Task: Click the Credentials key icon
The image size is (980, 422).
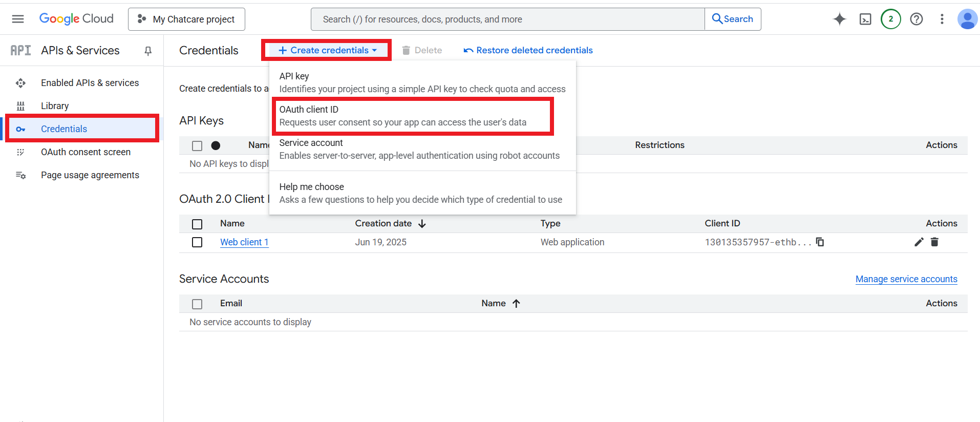Action: (x=20, y=129)
